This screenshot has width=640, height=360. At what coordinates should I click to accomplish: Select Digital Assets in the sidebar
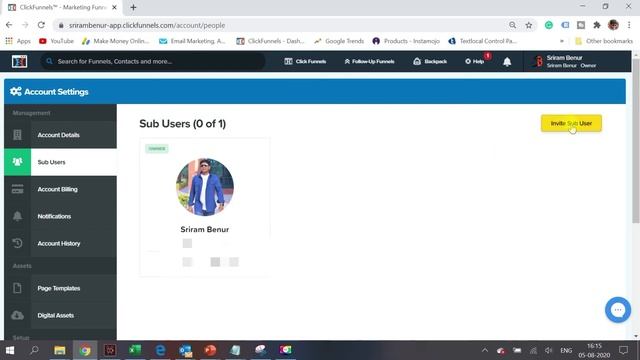click(60, 315)
